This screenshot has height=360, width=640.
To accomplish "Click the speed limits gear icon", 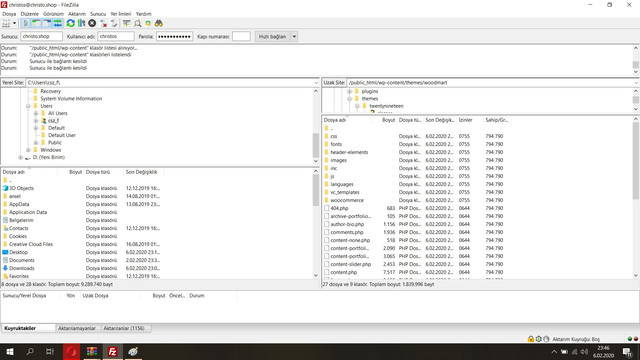I will pyautogui.click(x=539, y=339).
